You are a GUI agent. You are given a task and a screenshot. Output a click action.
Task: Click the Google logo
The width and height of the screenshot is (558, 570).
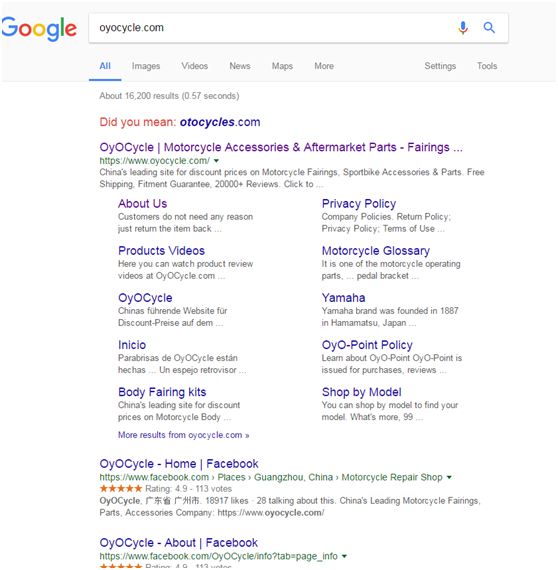(x=39, y=28)
